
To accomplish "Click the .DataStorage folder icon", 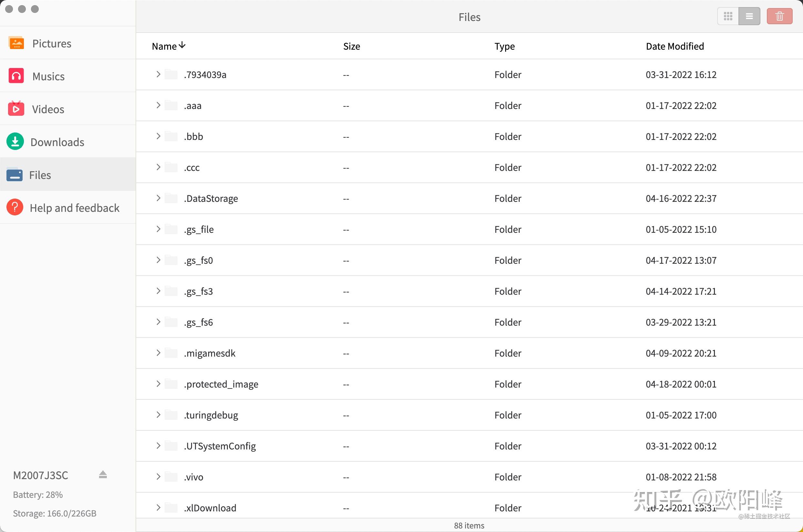I will point(171,198).
